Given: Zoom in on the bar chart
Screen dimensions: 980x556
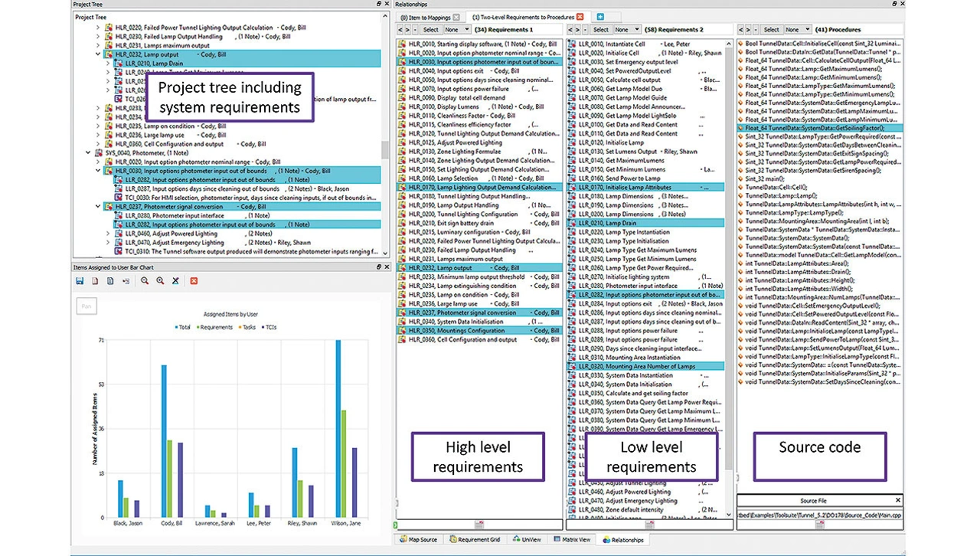Looking at the screenshot, I should point(160,281).
